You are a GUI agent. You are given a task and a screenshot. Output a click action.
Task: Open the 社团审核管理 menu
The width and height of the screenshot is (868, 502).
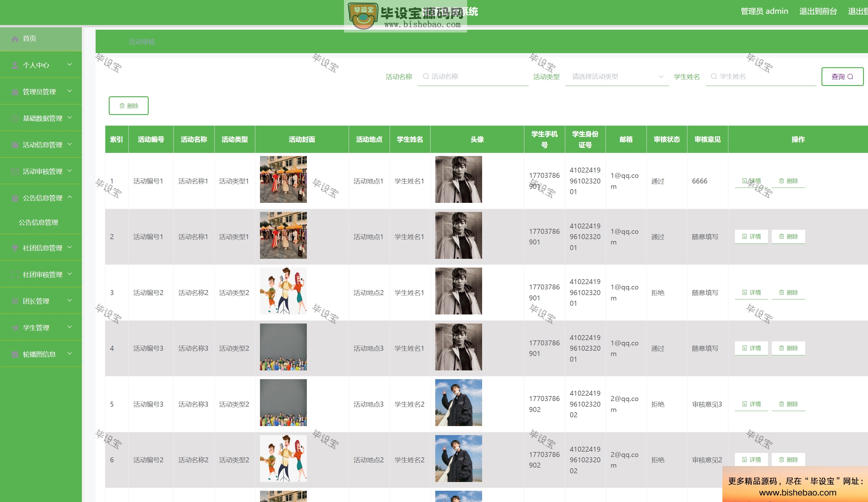click(x=41, y=275)
